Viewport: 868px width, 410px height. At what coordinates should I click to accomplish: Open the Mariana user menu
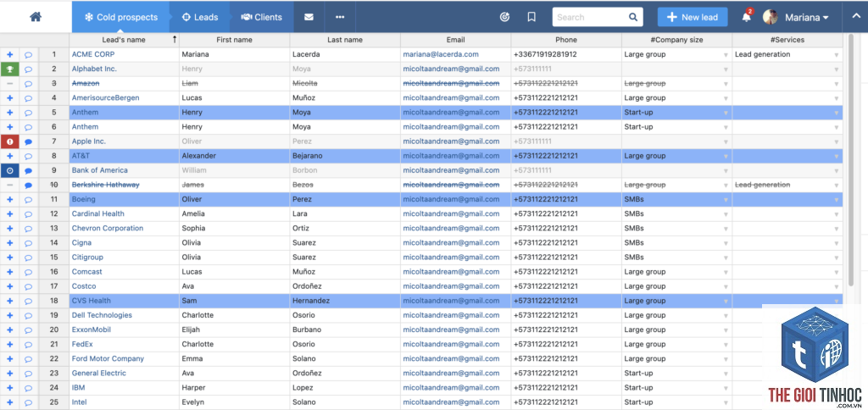point(807,17)
